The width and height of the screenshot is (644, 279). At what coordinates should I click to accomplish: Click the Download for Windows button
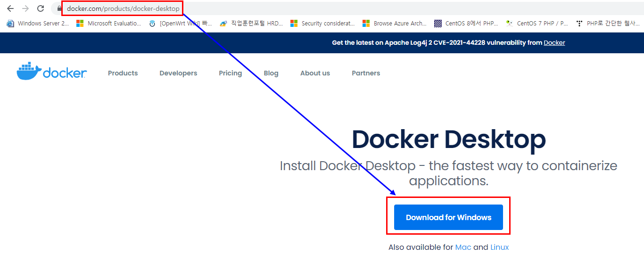[448, 217]
